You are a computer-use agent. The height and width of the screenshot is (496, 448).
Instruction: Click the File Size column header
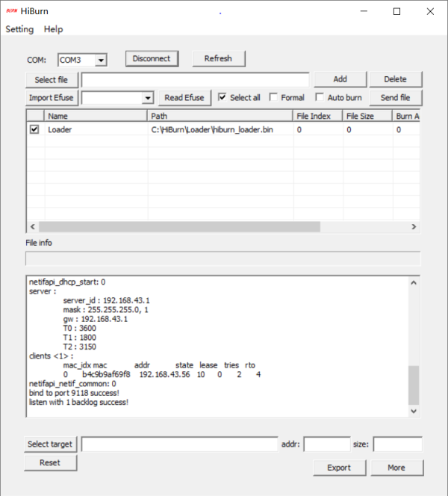pyautogui.click(x=367, y=116)
